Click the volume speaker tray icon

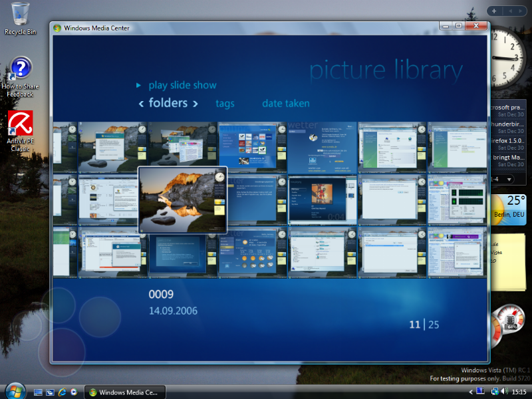click(x=505, y=391)
